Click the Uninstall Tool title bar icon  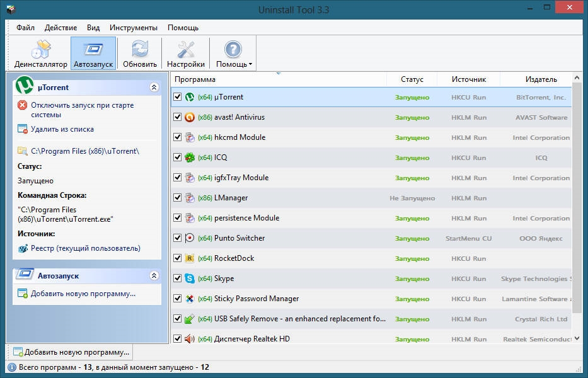coord(11,9)
